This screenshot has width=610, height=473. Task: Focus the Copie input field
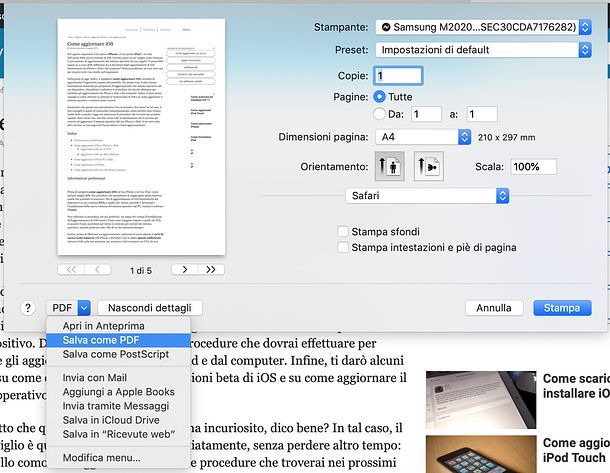[398, 75]
